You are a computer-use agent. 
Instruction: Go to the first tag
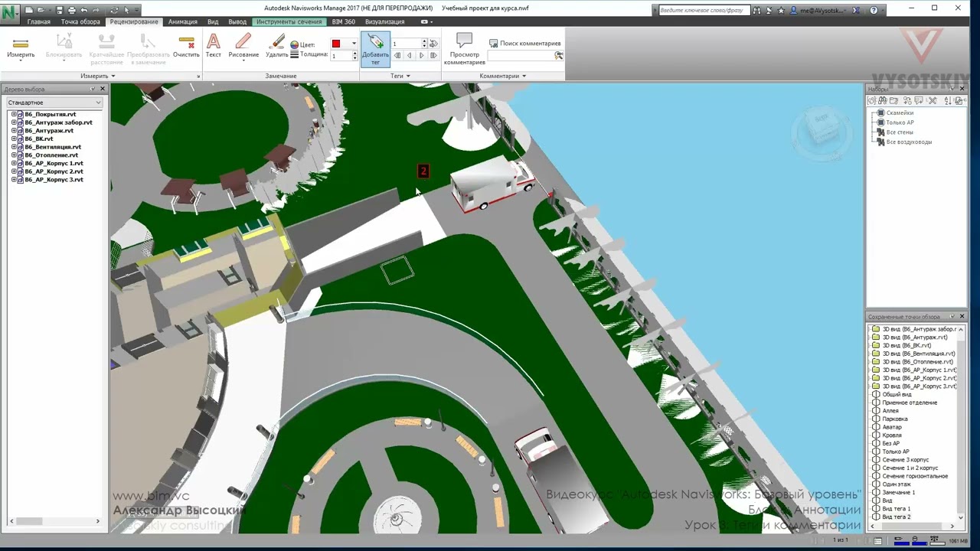[397, 56]
